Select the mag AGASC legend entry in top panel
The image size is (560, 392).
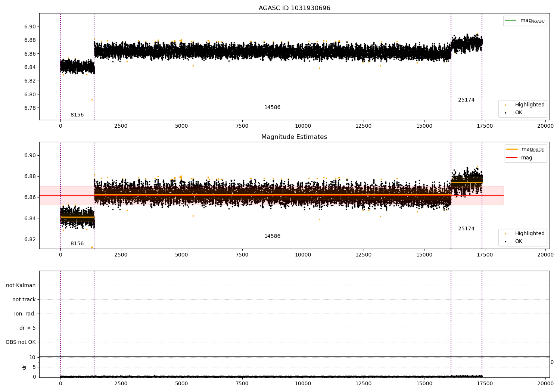(525, 21)
